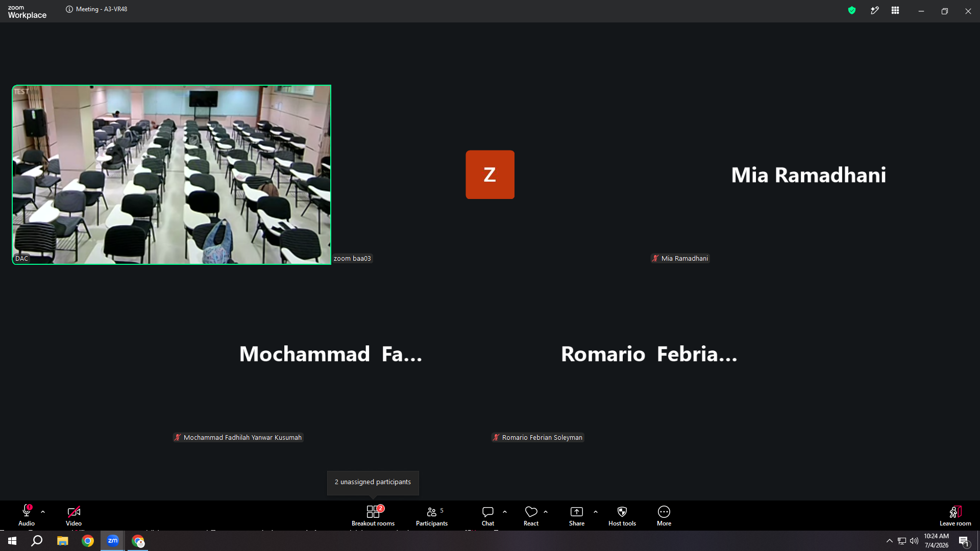Open the React emoji menu
Image resolution: width=980 pixels, height=551 pixels.
pyautogui.click(x=531, y=515)
